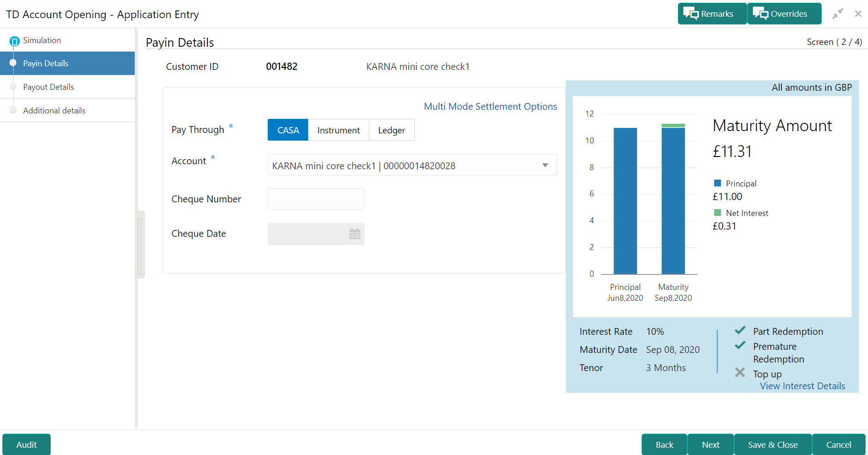Open the Cheque Date calendar picker
The width and height of the screenshot is (868, 455).
click(x=355, y=234)
